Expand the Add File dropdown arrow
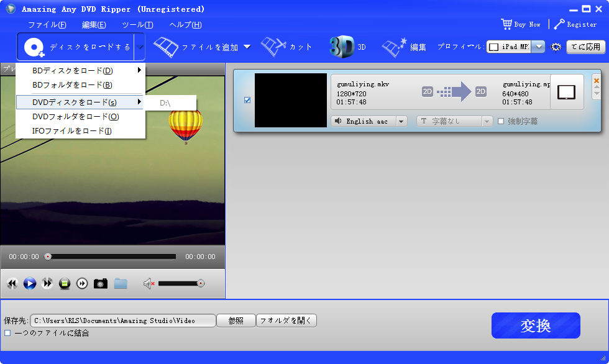The image size is (609, 364). 247,47
